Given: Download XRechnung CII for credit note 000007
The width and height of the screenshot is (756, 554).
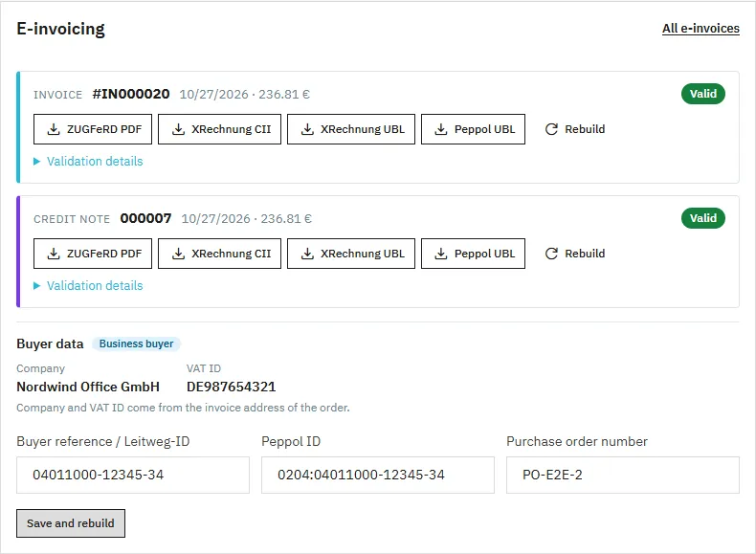Looking at the screenshot, I should (x=219, y=254).
